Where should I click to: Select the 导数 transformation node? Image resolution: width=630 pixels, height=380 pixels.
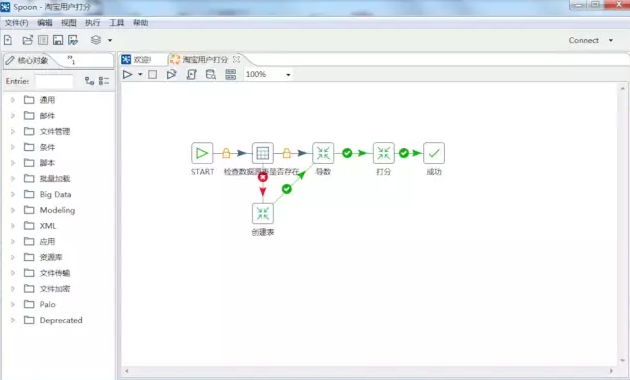coord(323,153)
